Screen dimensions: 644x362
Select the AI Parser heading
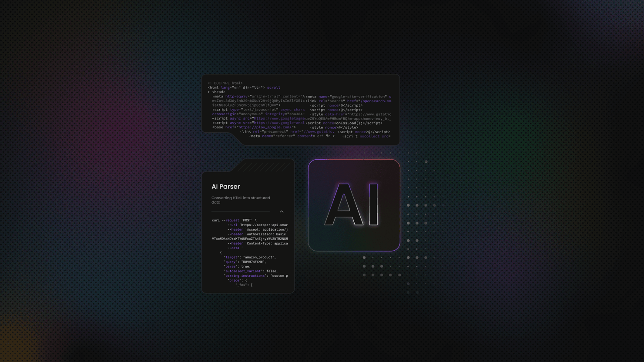coord(225,187)
